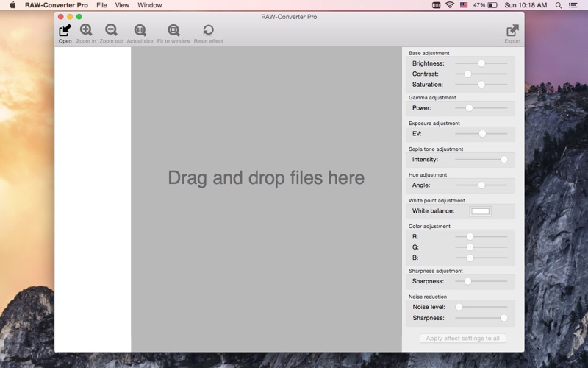Viewport: 588px width, 368px height.
Task: Click the Zoom out magnifier icon
Action: (111, 30)
